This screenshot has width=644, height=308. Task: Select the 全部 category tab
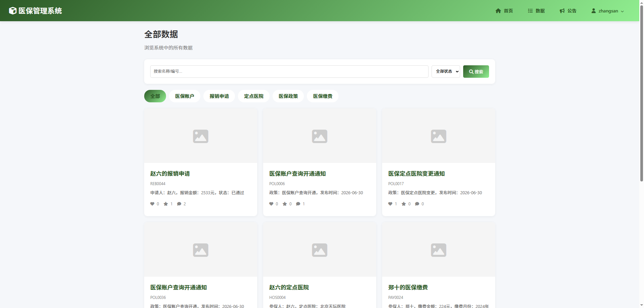click(x=155, y=96)
